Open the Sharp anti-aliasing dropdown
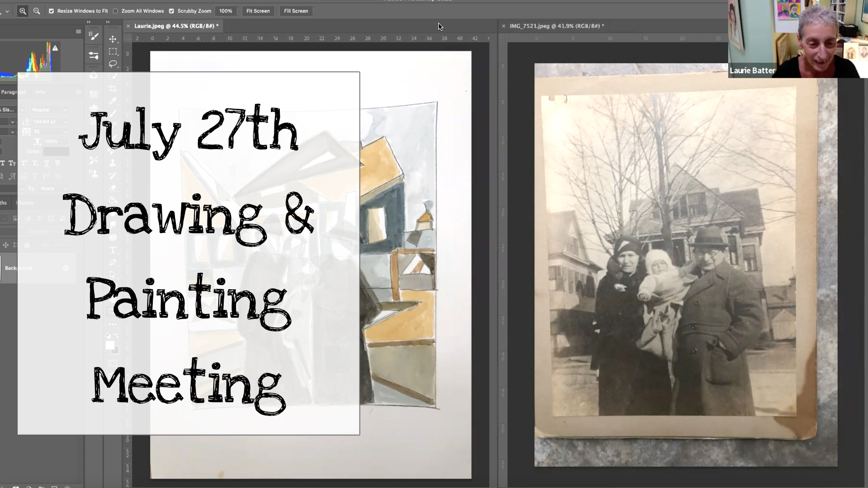Screen dimensions: 868x488 (x=66, y=189)
